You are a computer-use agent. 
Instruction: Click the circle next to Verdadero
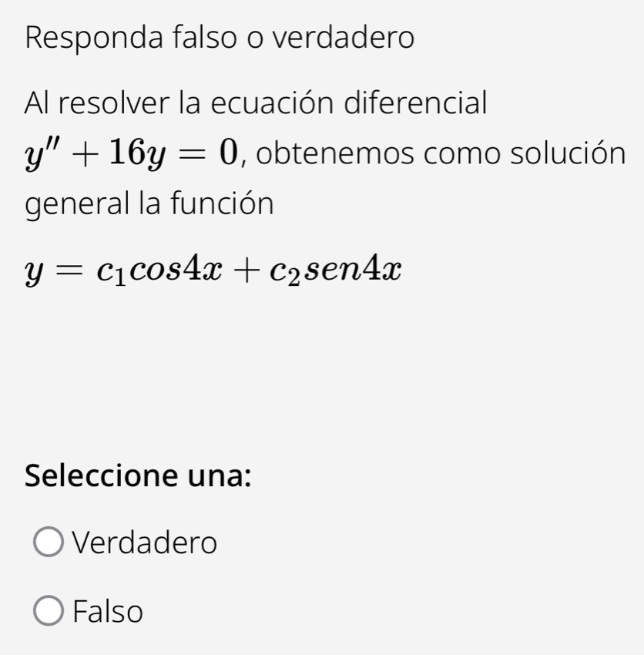click(48, 542)
